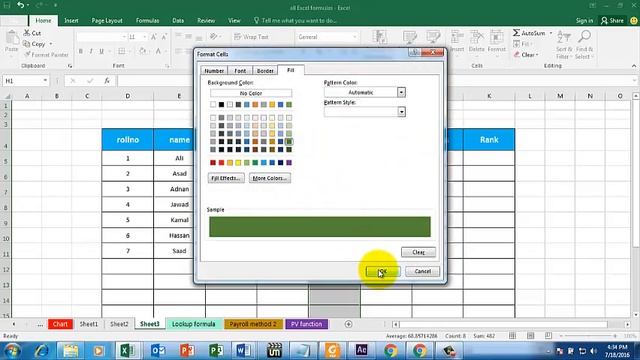
Task: Open Outlook from the taskbar
Action: tap(158, 350)
